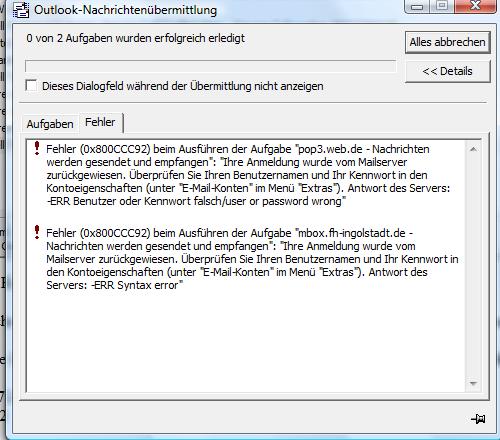Click the red exclamation icon for pop3.web.de error

[x=37, y=148]
